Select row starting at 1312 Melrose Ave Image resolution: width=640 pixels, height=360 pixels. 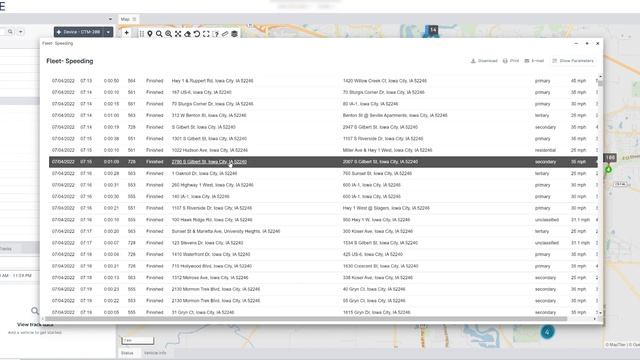coord(323,278)
